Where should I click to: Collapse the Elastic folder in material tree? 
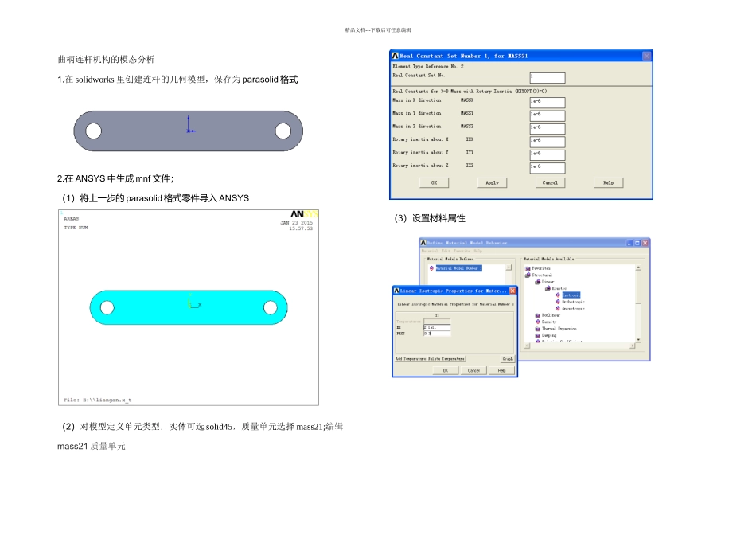pos(559,288)
